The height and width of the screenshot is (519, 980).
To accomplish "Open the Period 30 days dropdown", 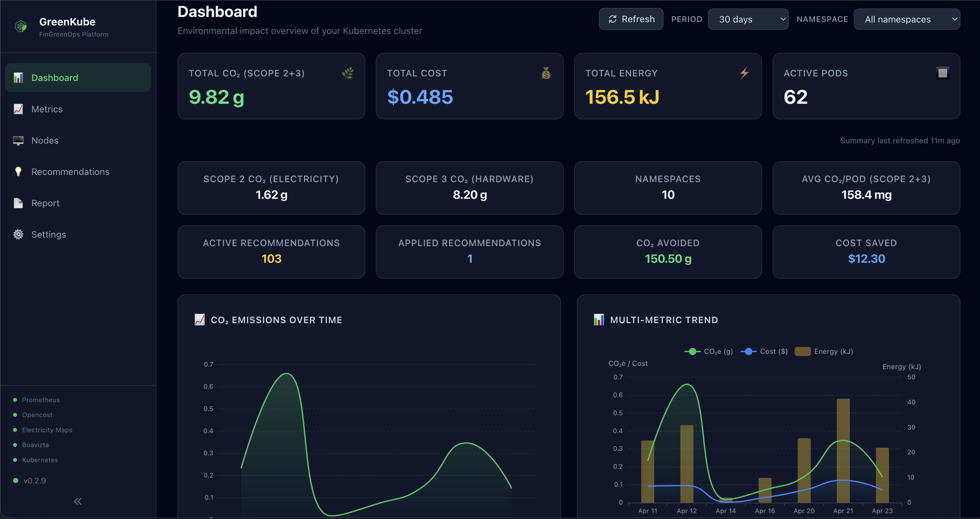I will [x=748, y=19].
